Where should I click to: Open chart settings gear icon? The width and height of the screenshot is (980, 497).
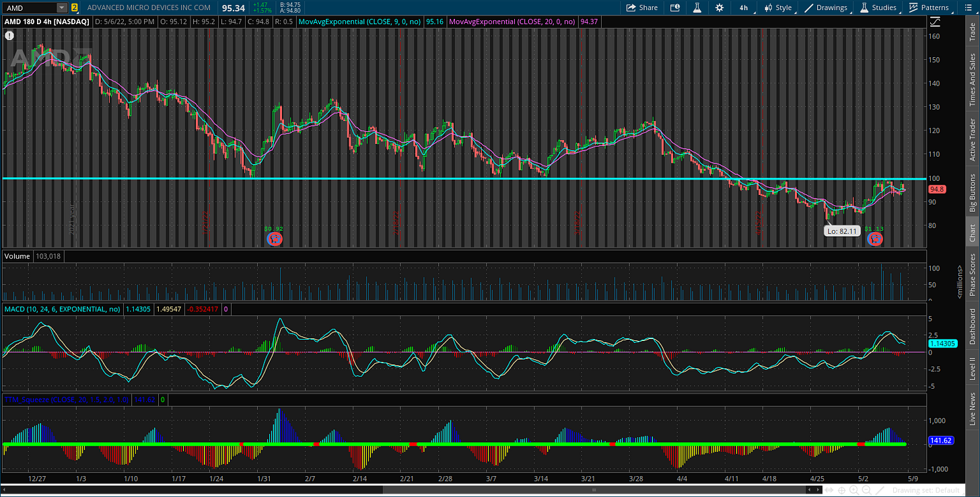[x=720, y=7]
